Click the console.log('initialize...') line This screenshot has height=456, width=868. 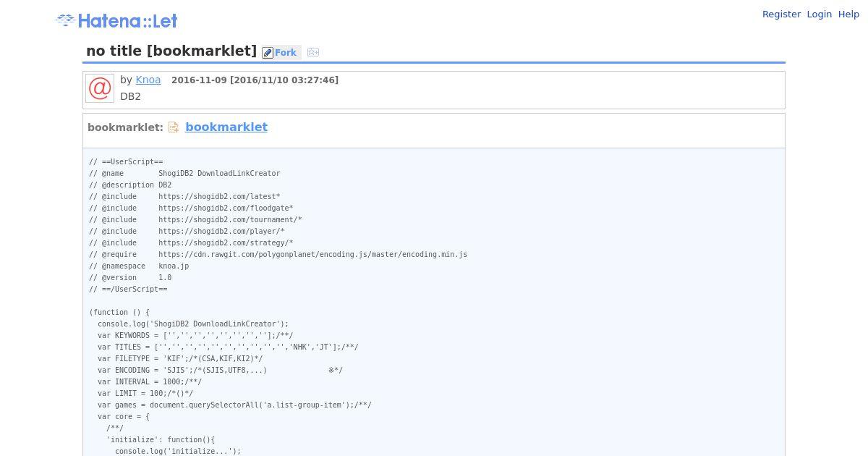(x=178, y=452)
